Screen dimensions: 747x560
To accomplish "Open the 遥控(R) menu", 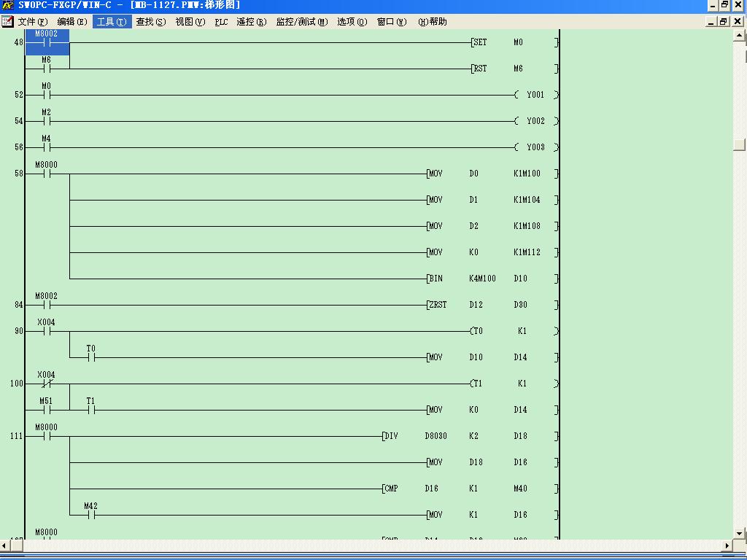I will pyautogui.click(x=252, y=22).
